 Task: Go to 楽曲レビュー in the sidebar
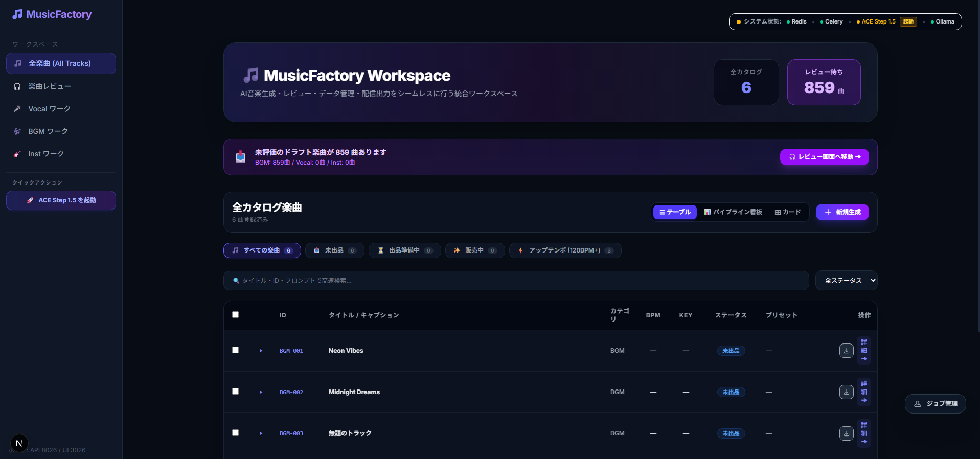click(61, 86)
